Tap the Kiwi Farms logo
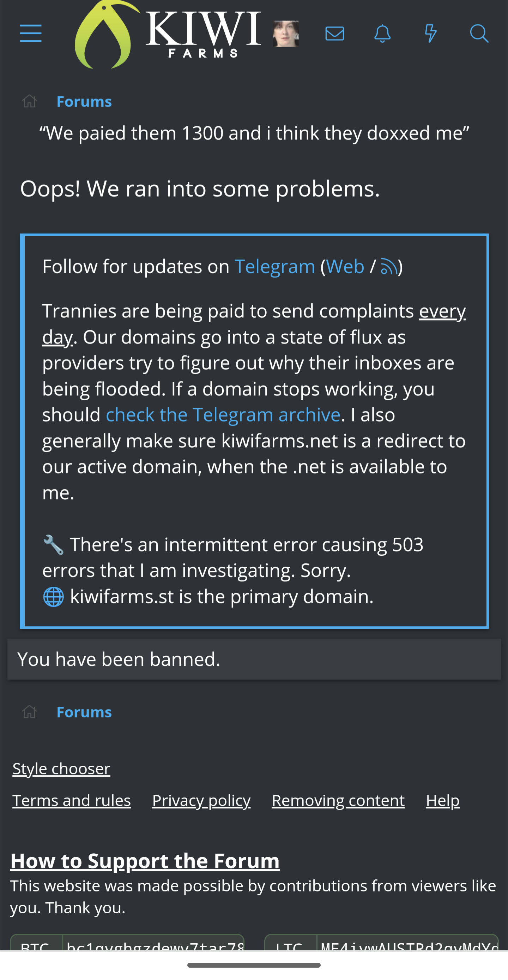 pos(167,34)
